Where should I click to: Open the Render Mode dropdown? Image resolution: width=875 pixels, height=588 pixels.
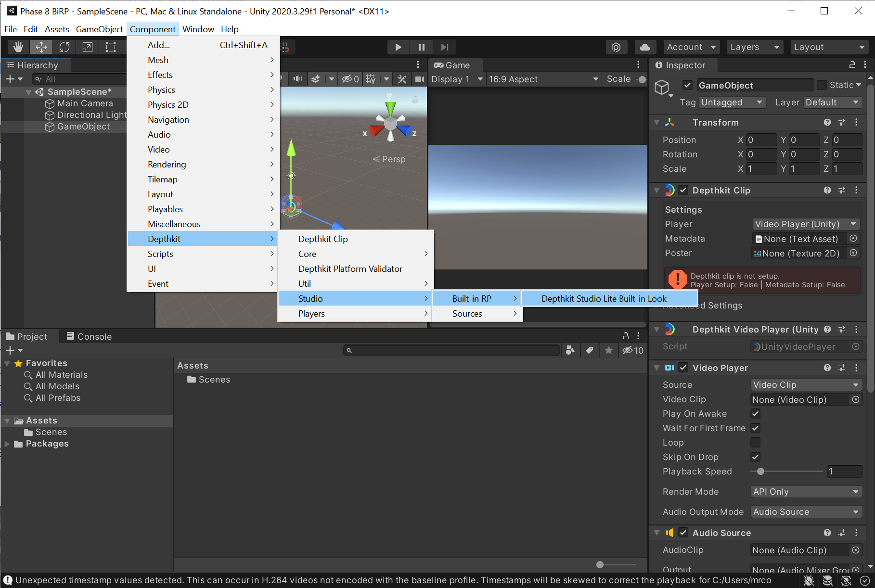(806, 491)
